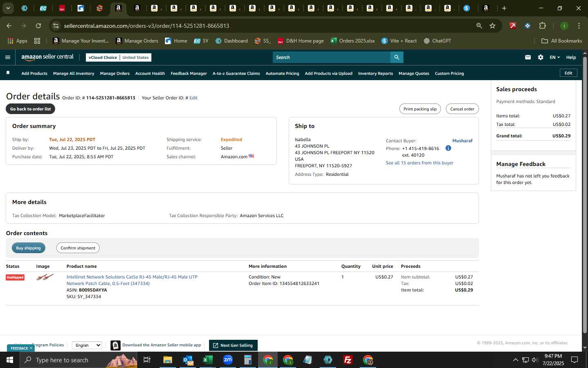This screenshot has height=368, width=588.
Task: Open buyer Musharaf profile link
Action: (462, 141)
